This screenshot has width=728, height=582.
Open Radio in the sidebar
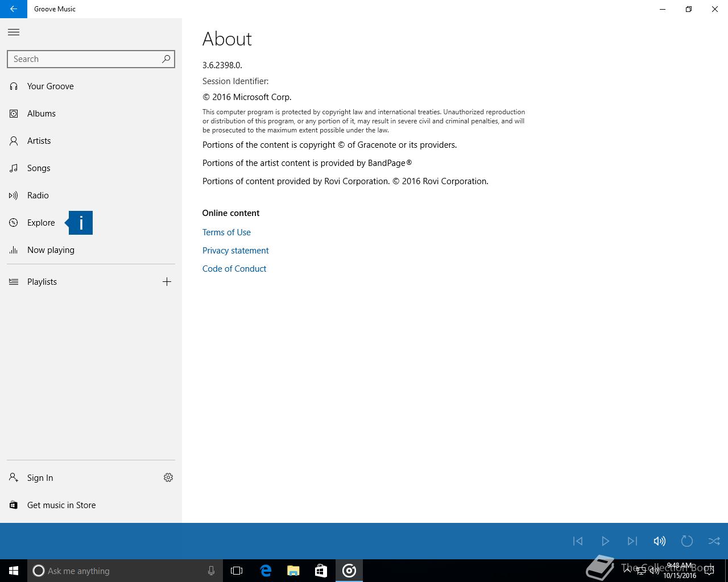pos(91,196)
